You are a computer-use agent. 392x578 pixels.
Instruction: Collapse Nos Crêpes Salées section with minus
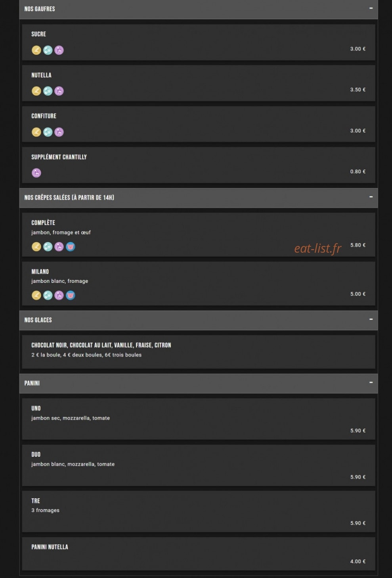click(371, 197)
